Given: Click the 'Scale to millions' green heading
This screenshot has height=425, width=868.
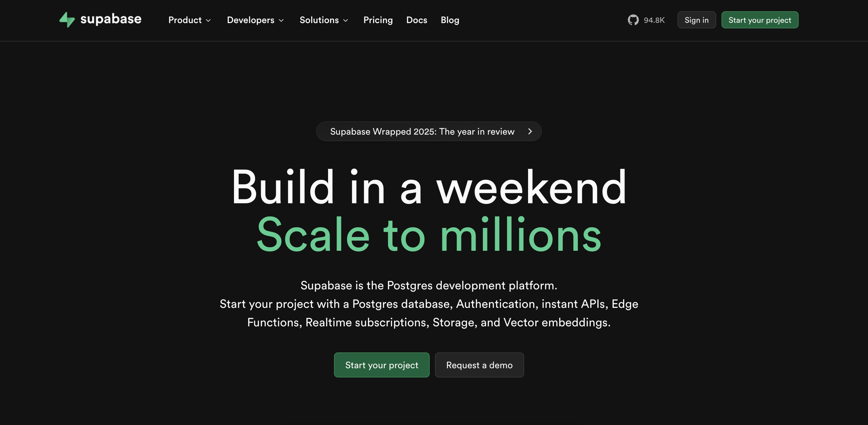Looking at the screenshot, I should [x=429, y=235].
